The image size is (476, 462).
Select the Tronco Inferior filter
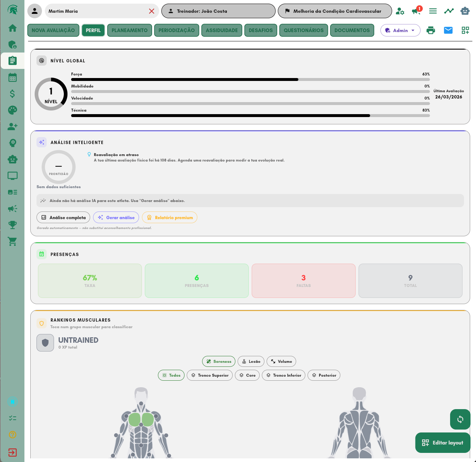click(x=283, y=375)
